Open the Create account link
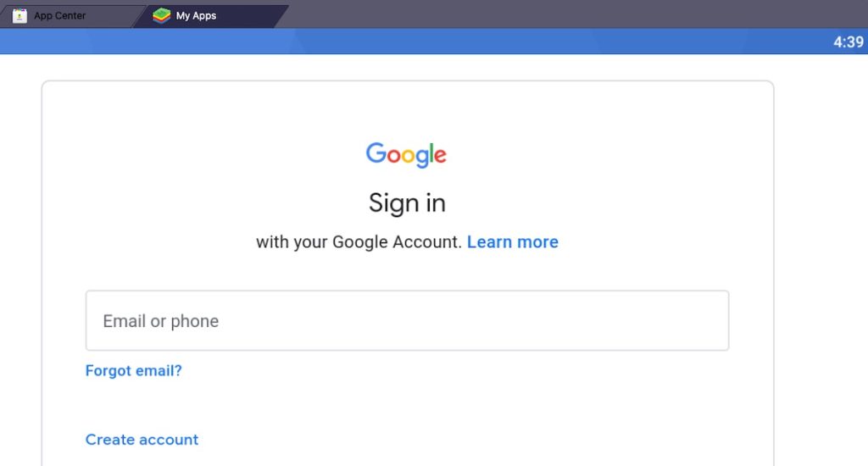Image resolution: width=868 pixels, height=466 pixels. pos(142,440)
